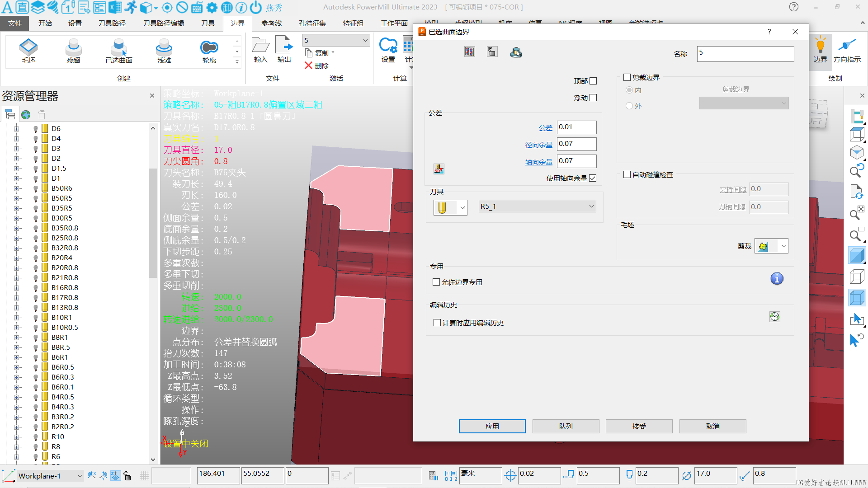This screenshot has height=488, width=868.
Task: Create a selected surface (已选曲面) boundary
Action: coord(119,51)
